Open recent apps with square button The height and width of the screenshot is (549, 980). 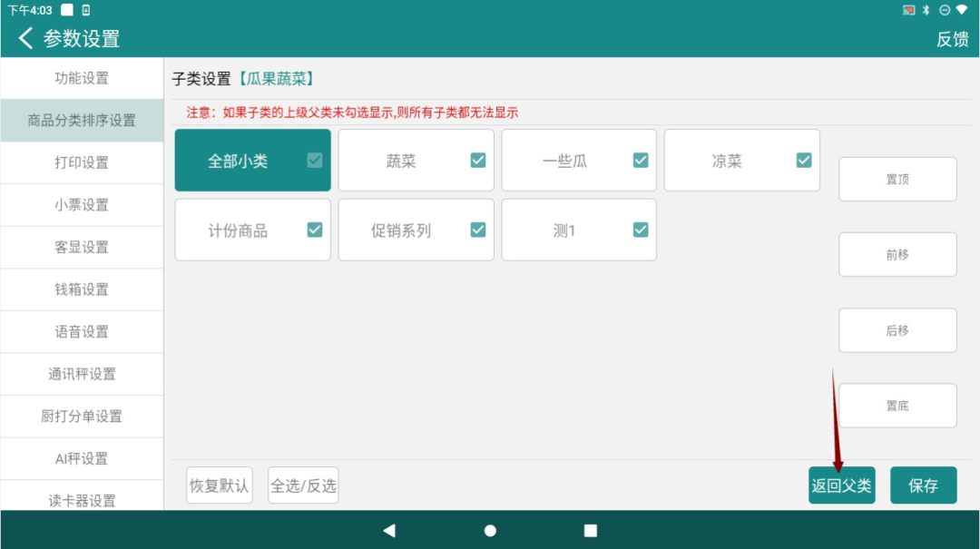[591, 531]
